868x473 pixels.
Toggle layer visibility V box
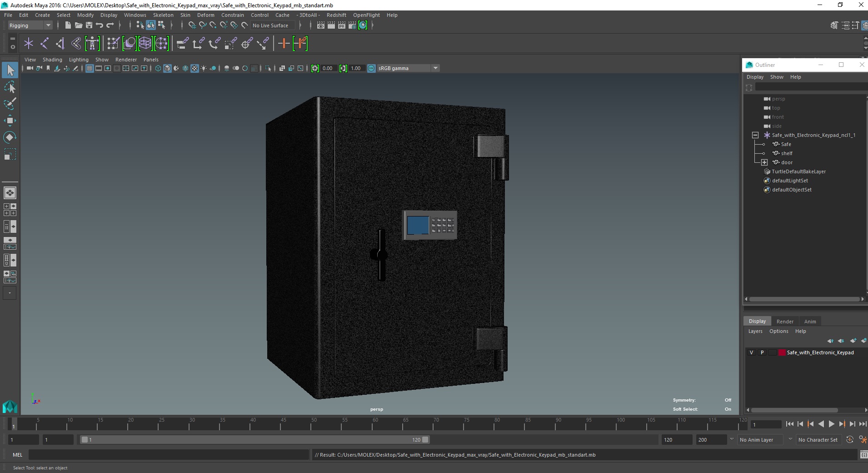[x=752, y=352]
